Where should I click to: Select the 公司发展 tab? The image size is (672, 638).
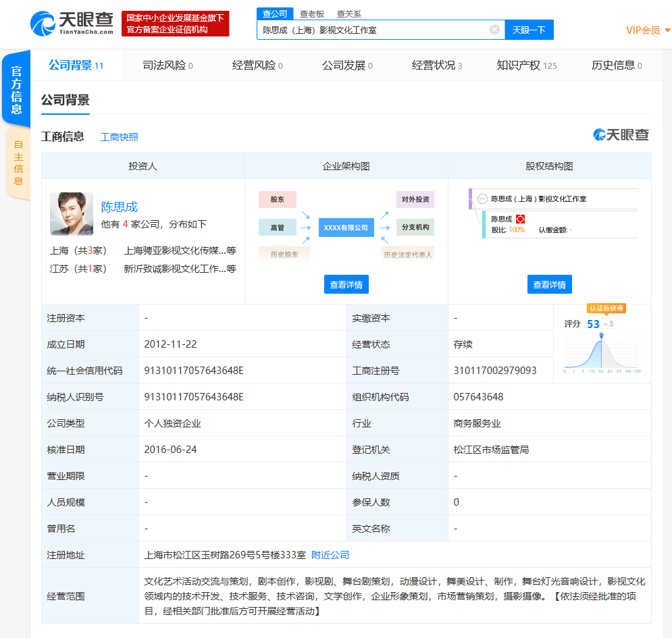[x=347, y=65]
